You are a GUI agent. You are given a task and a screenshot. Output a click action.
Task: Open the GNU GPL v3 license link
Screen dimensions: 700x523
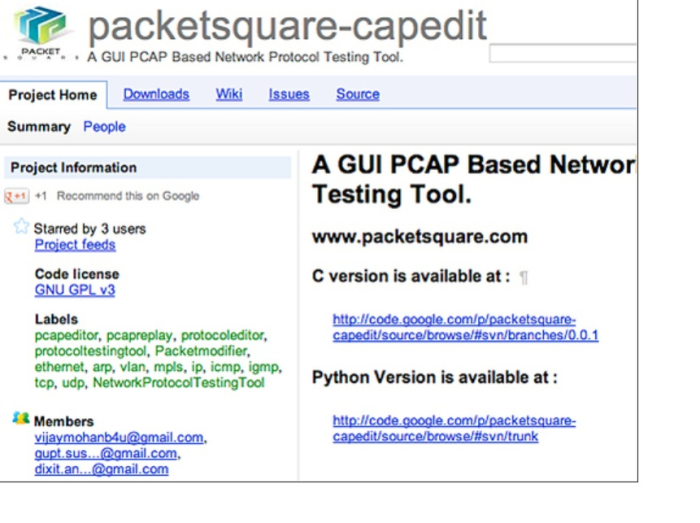point(75,290)
